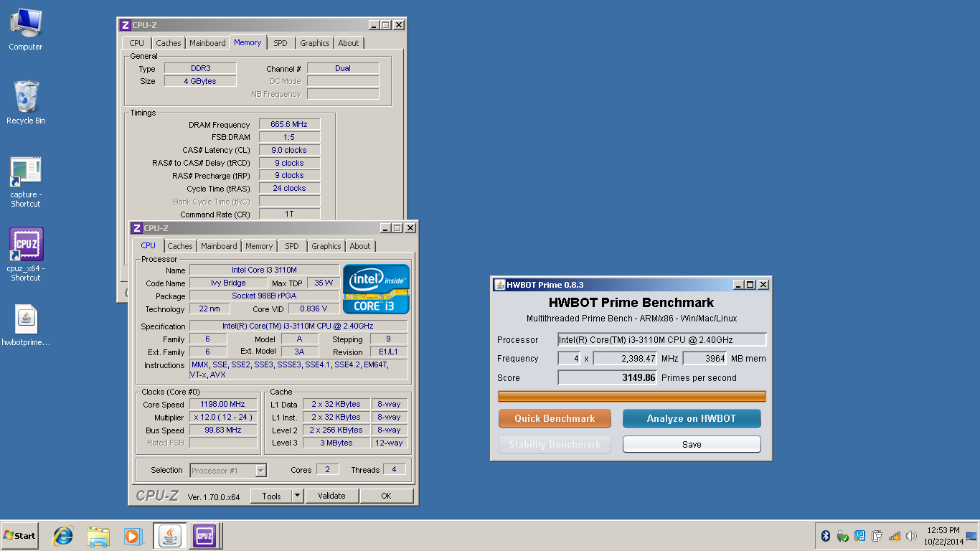Viewport: 980px width, 551px height.
Task: Click the 2,398.47 MHz frequency field
Action: click(x=625, y=359)
